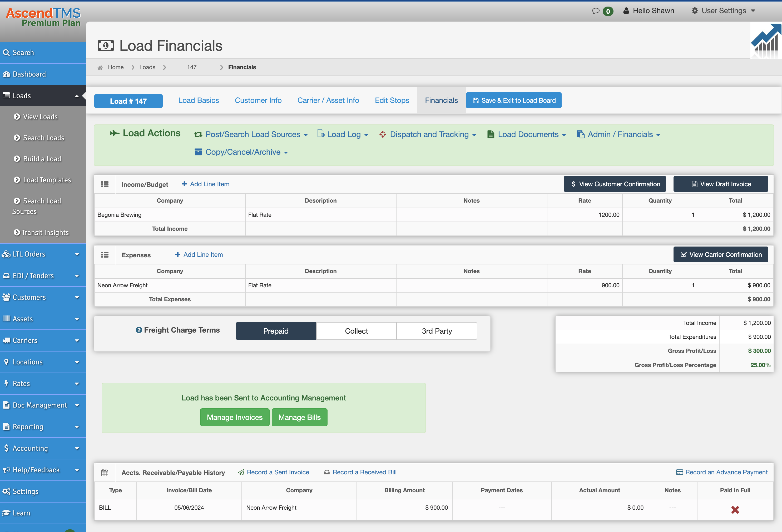Switch to the Edit Stops tab
The height and width of the screenshot is (532, 782).
[x=392, y=100]
